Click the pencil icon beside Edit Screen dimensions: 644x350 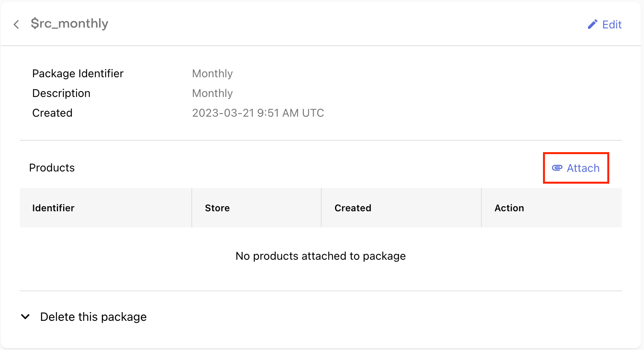(592, 24)
